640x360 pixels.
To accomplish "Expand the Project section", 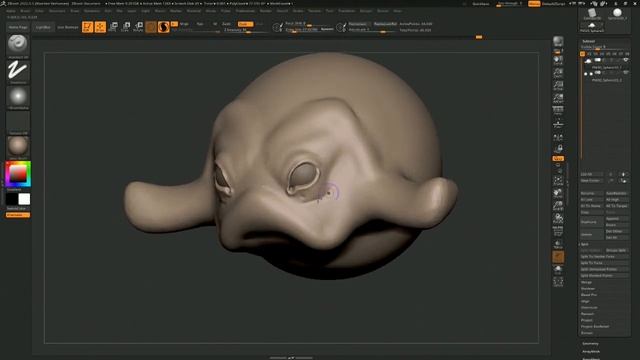I will [x=587, y=320].
